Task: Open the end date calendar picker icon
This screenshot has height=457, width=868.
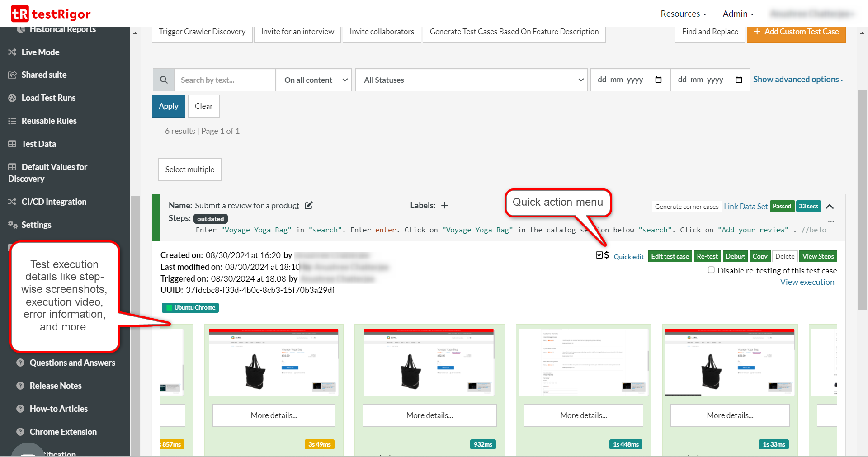Action: click(739, 80)
